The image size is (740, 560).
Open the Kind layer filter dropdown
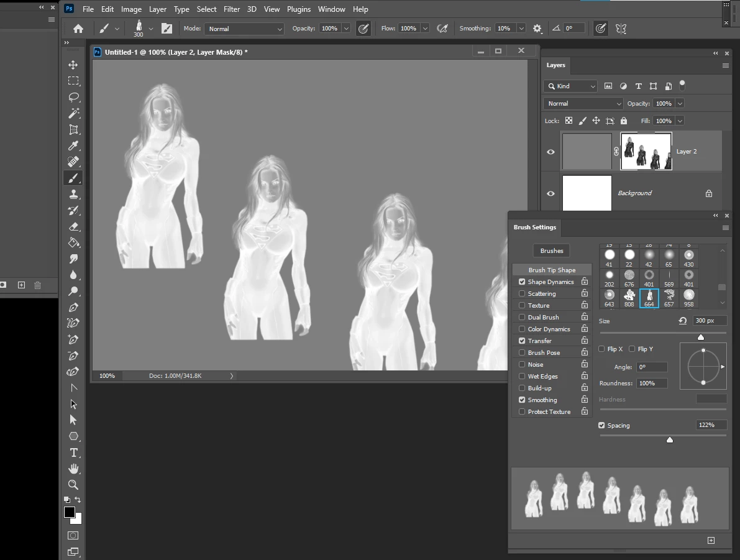(x=570, y=86)
